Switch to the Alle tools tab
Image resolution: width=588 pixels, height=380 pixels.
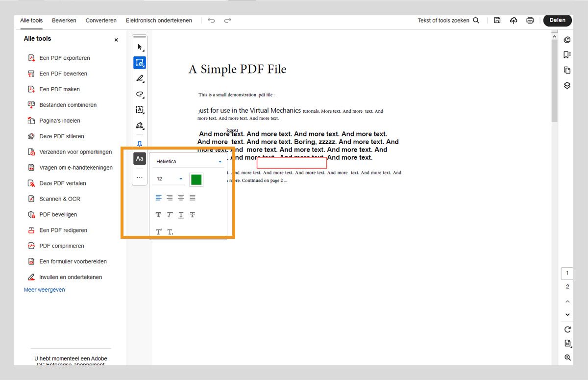[31, 21]
